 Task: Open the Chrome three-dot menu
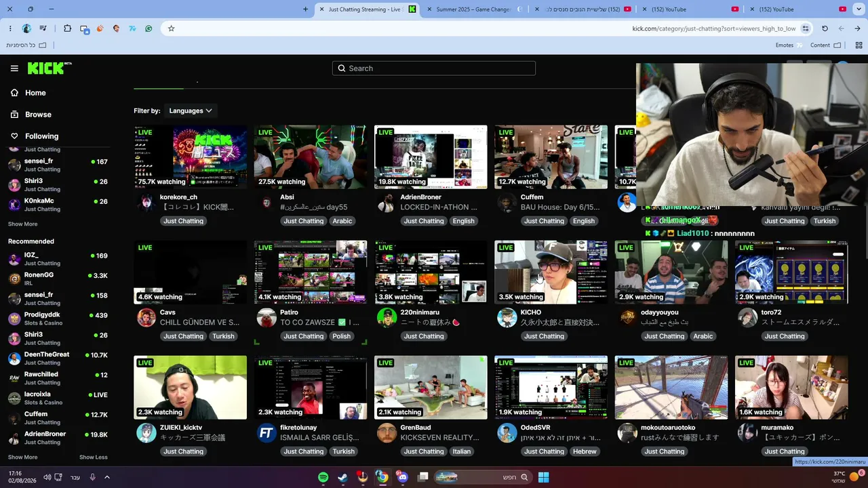click(x=10, y=28)
